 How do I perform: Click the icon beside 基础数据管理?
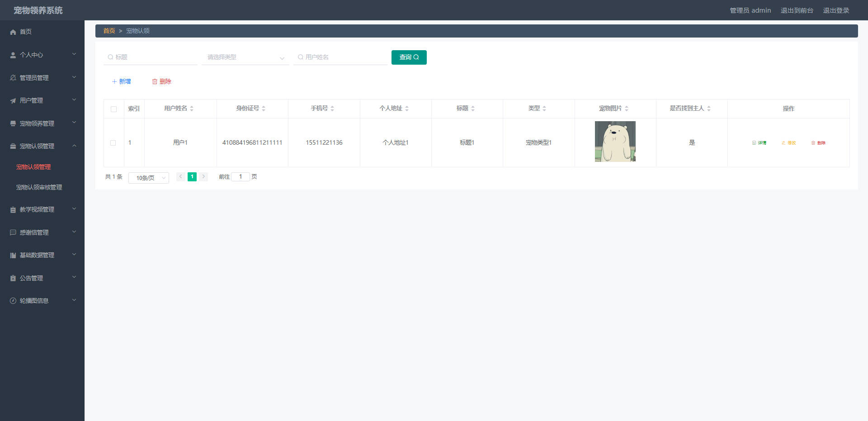point(13,255)
